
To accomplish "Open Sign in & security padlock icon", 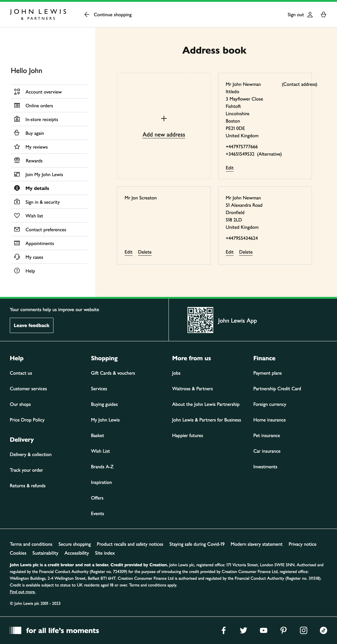I will (x=17, y=202).
